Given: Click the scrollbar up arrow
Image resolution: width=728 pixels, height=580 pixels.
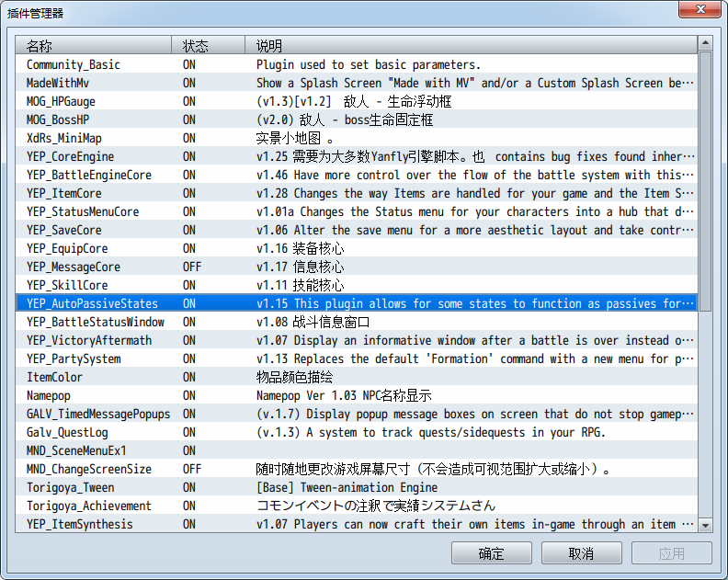Looking at the screenshot, I should pos(705,43).
